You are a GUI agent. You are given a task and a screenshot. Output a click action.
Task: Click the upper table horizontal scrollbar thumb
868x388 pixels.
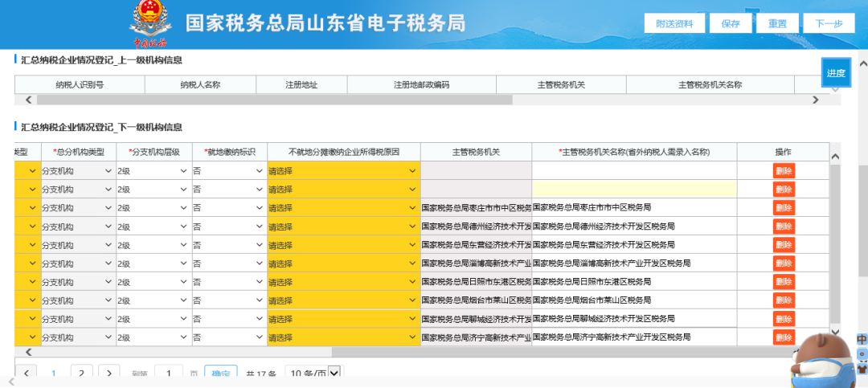[x=275, y=100]
